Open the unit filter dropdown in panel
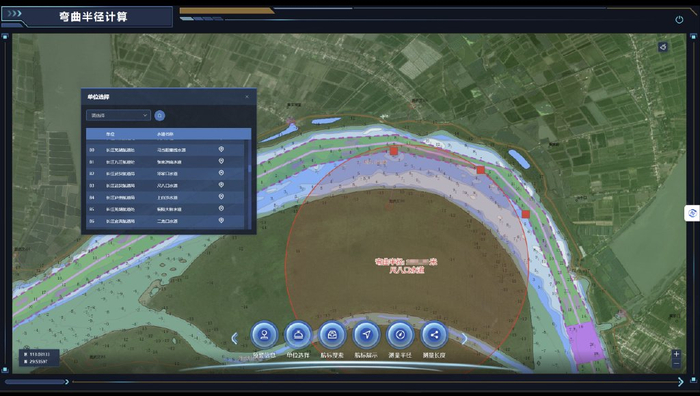Viewport: 700px width, 396px height. pyautogui.click(x=118, y=115)
